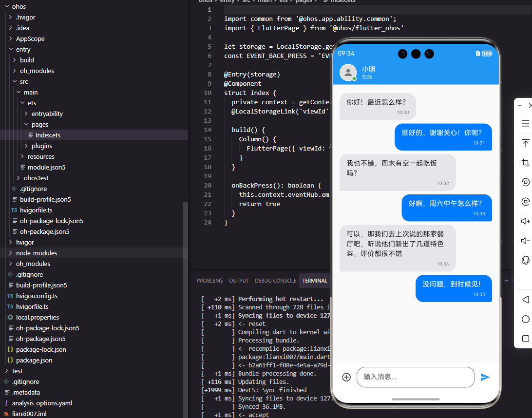Screen dimensions: 532x418
Task: Click the emulator always-on-top arrow icon
Action: pyautogui.click(x=526, y=143)
